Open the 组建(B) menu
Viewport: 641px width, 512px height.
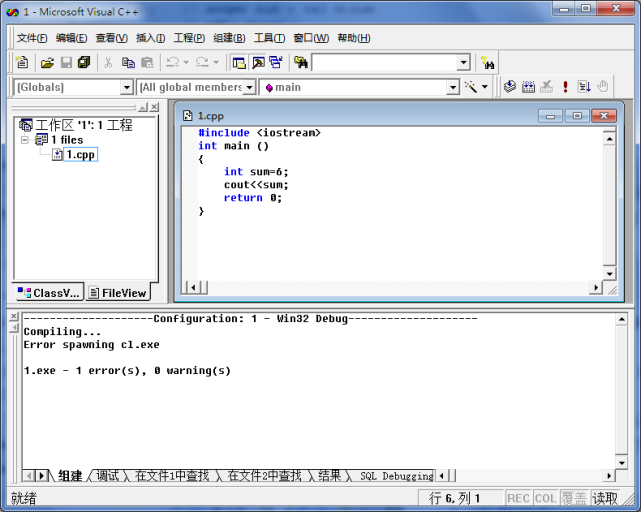coord(229,38)
